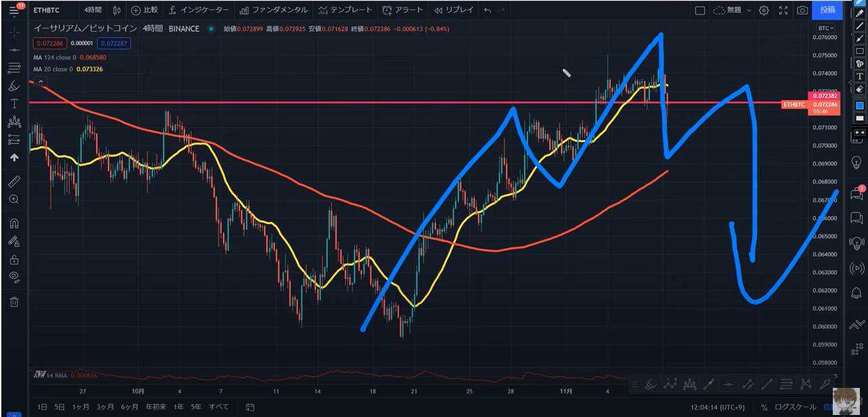Pick the white color in annotation toolbar
The image size is (868, 417).
click(x=860, y=118)
